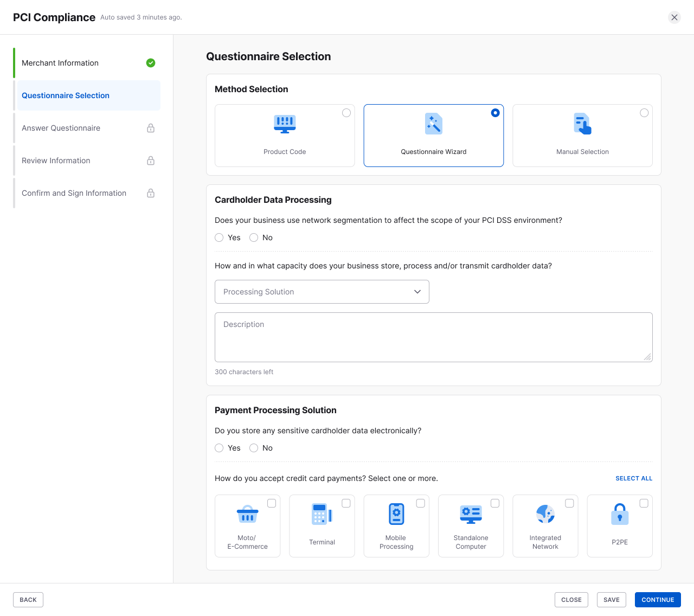The width and height of the screenshot is (694, 616).
Task: Click the Manual Selection card label
Action: click(583, 152)
